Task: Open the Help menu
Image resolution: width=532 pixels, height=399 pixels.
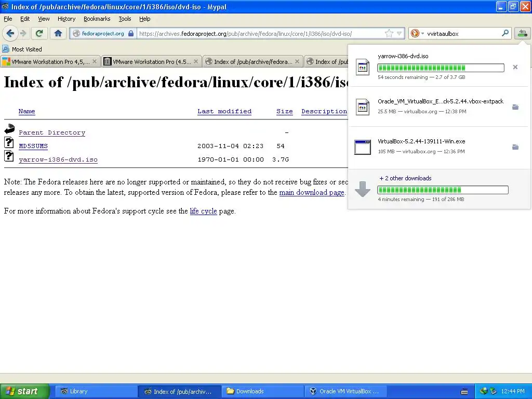Action: (144, 19)
